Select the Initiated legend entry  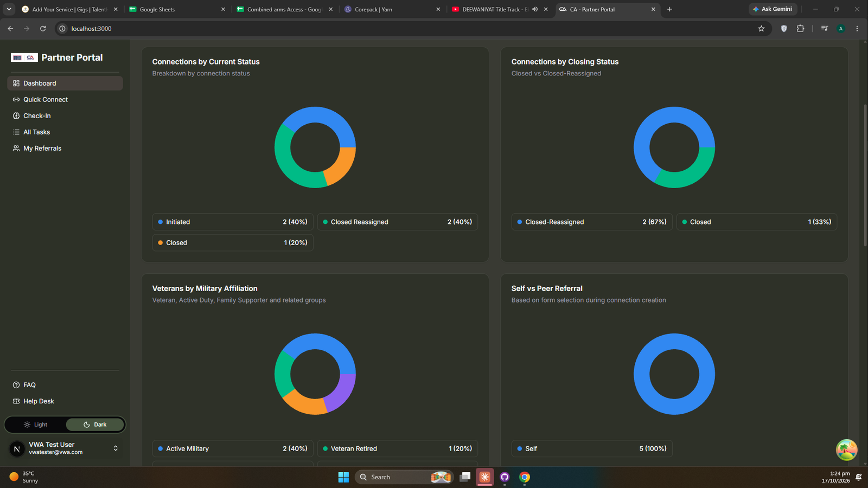233,222
